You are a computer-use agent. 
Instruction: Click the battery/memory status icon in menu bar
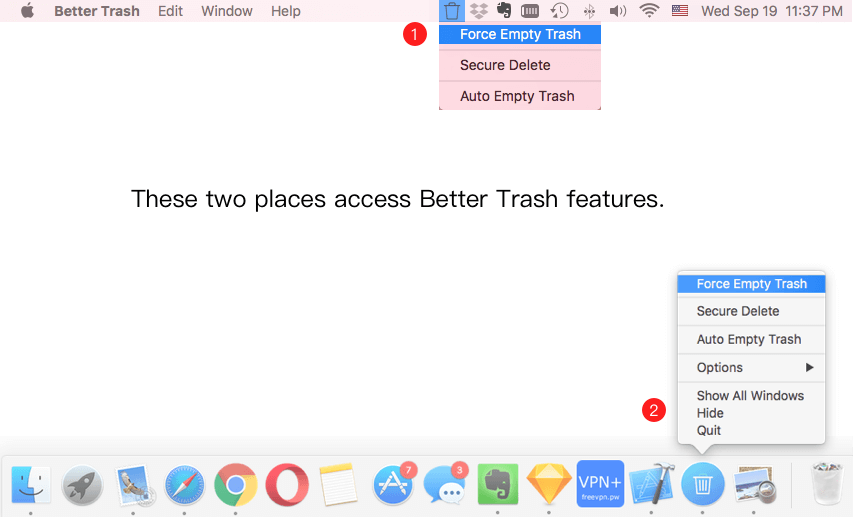pos(530,11)
